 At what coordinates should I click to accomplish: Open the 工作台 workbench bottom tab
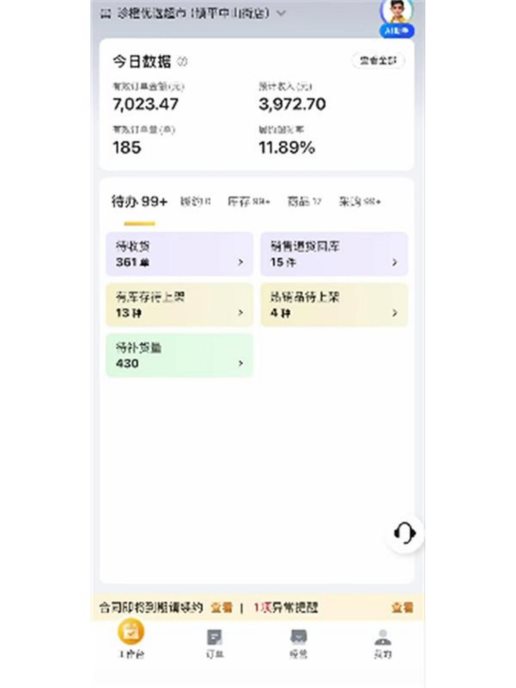click(131, 639)
